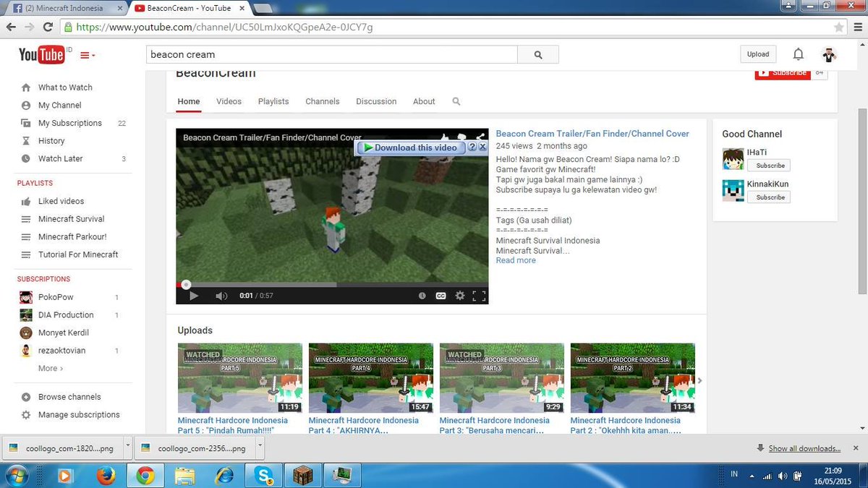
Task: Open DIA Production subscription
Action: [66, 315]
